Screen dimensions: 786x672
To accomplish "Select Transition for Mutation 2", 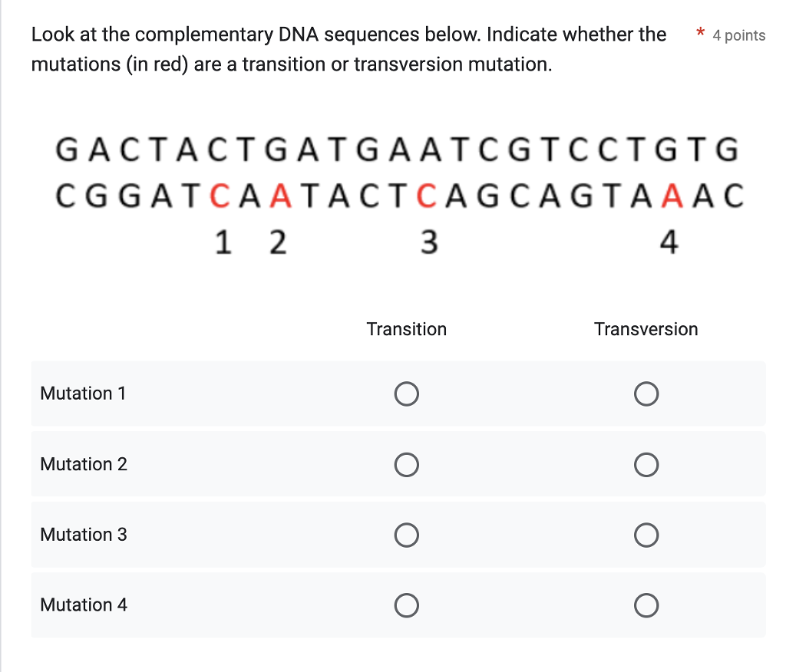I will pyautogui.click(x=407, y=464).
